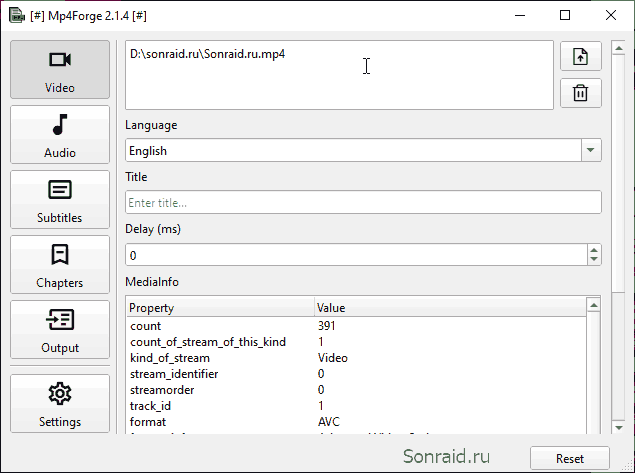Maximize the Mp4Forge window
Screen dimensions: 635x473
point(565,15)
